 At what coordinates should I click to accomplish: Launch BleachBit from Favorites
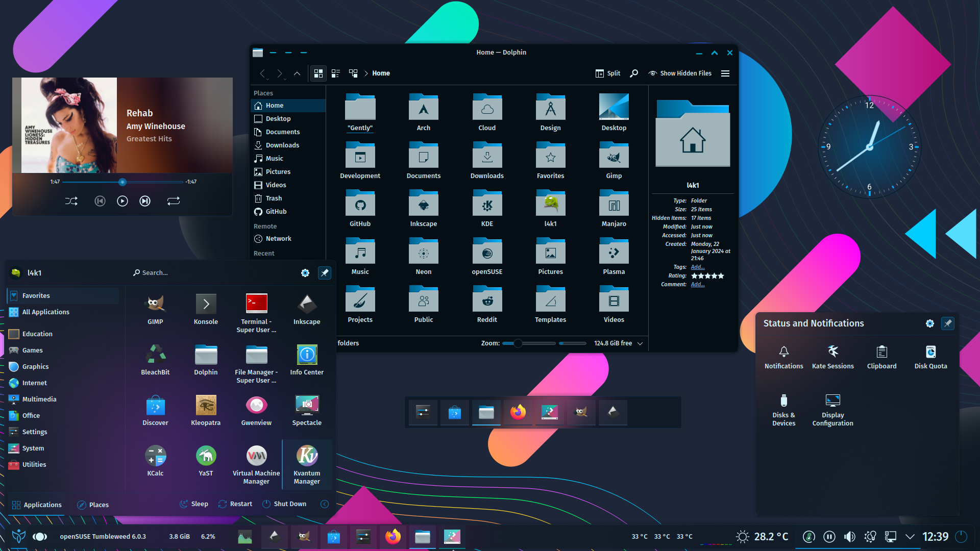click(155, 360)
